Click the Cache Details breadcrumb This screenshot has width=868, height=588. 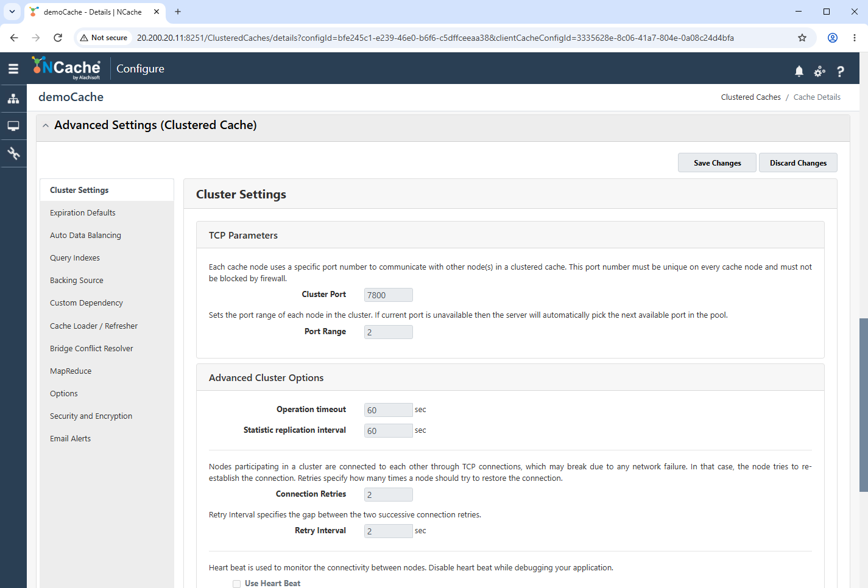pyautogui.click(x=817, y=97)
